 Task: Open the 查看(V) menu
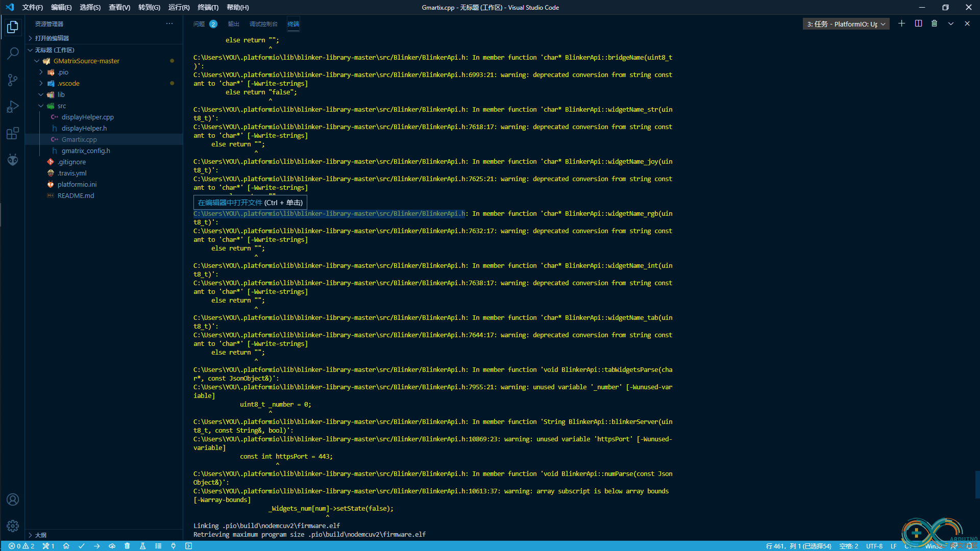pos(119,7)
